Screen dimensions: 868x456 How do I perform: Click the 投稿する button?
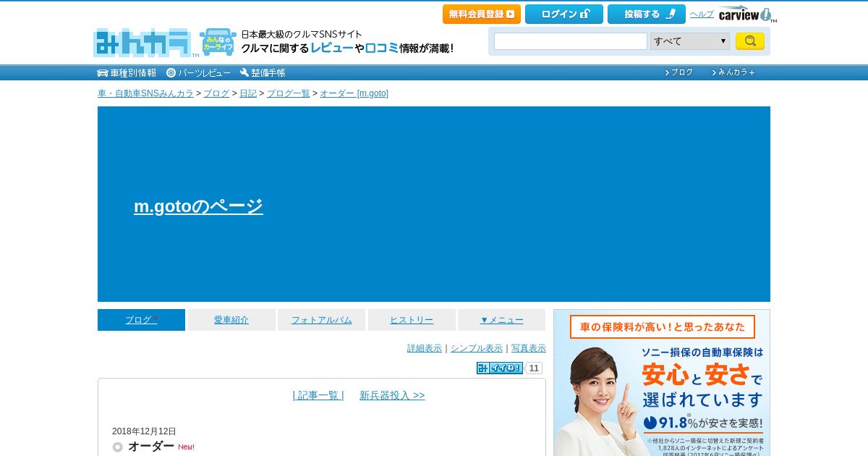point(647,14)
